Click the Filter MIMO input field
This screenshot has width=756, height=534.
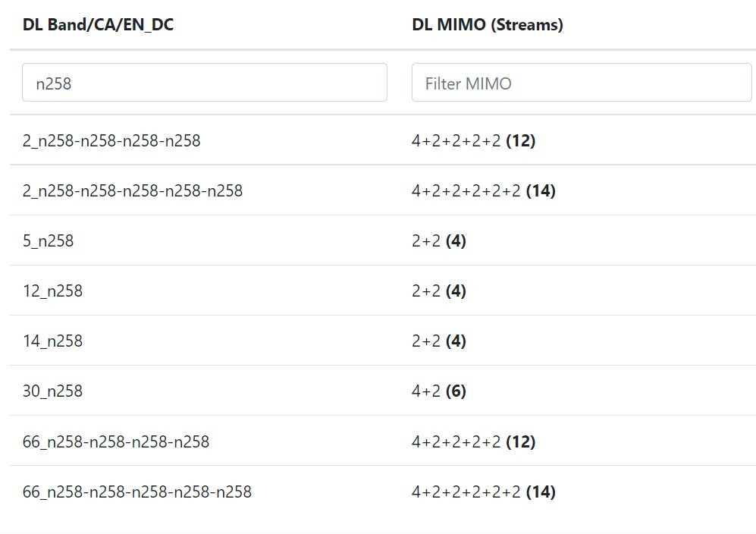tap(582, 83)
